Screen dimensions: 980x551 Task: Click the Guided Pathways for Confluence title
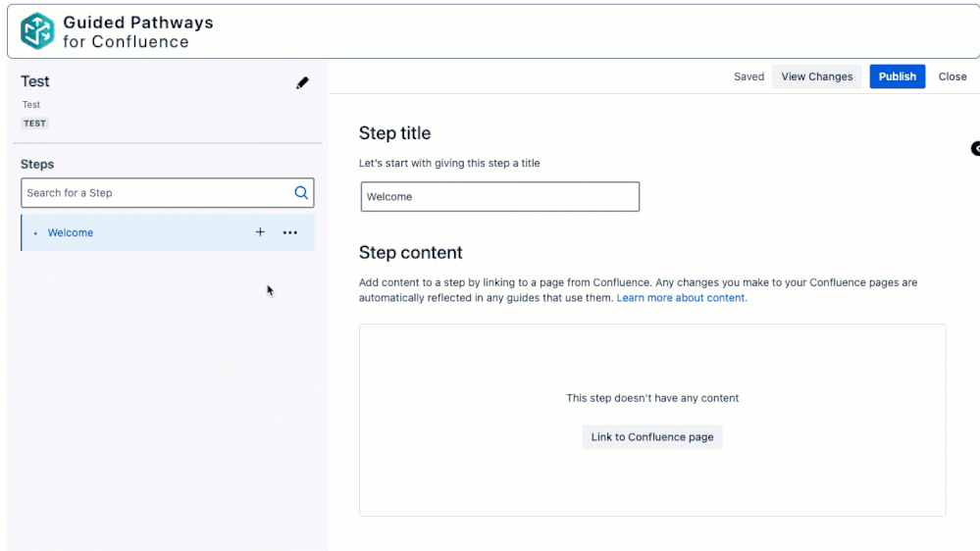tap(138, 31)
